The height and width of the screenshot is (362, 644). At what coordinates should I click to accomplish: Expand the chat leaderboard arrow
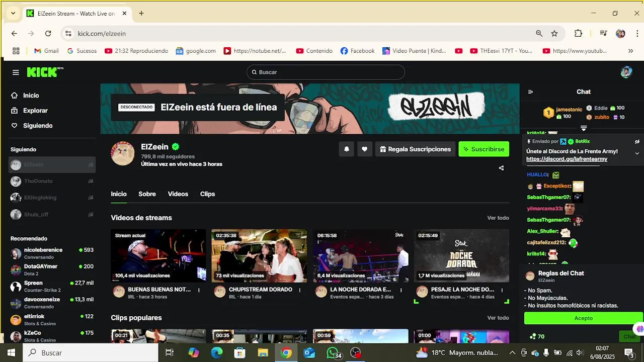(584, 128)
